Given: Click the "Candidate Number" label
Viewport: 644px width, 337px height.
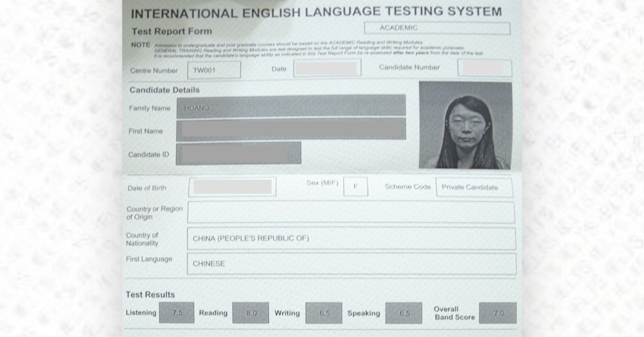Looking at the screenshot, I should pos(409,67).
